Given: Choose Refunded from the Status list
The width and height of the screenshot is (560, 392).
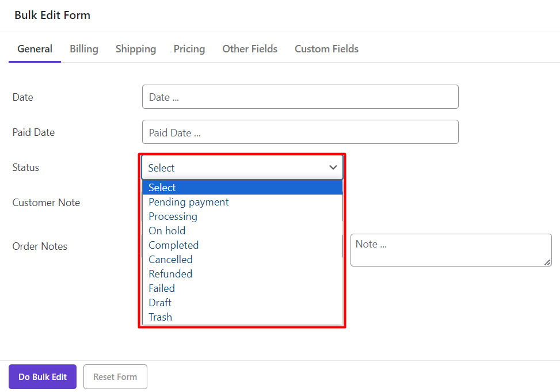Looking at the screenshot, I should coord(170,274).
